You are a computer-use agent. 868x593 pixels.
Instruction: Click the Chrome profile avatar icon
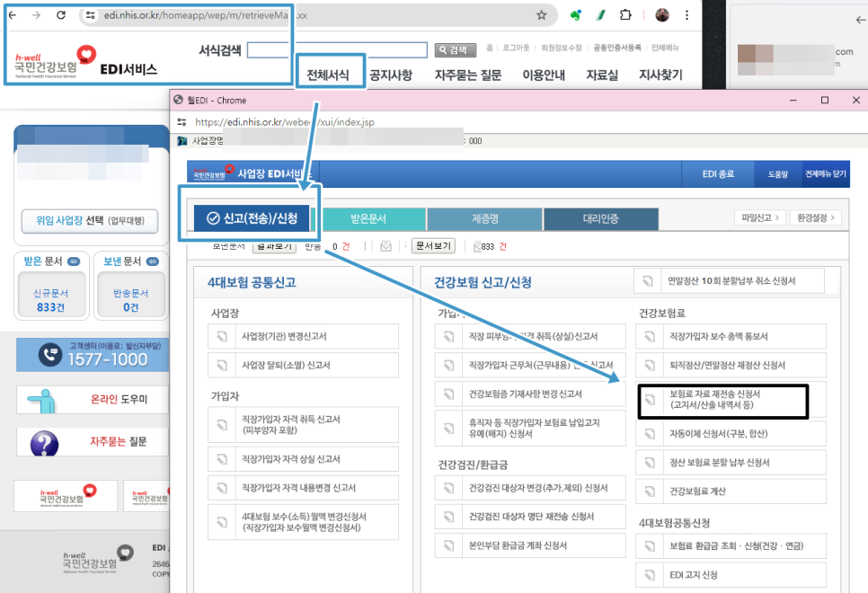[662, 15]
